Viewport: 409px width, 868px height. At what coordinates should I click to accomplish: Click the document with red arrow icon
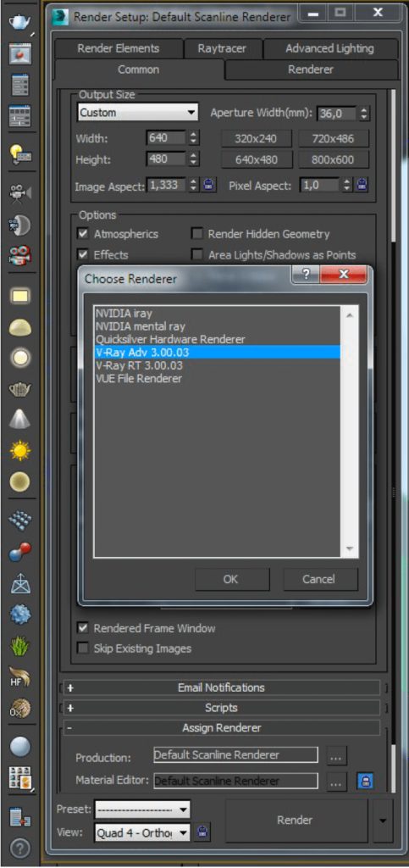point(19,816)
